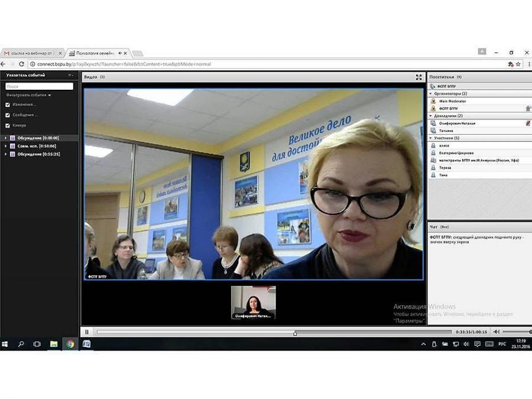Open Windows search magnifier icon
The image size is (532, 399).
[x=21, y=344]
